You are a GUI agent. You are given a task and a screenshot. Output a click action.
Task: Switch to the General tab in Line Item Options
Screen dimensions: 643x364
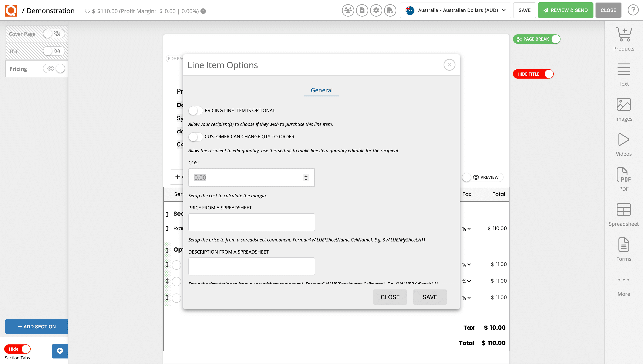321,90
